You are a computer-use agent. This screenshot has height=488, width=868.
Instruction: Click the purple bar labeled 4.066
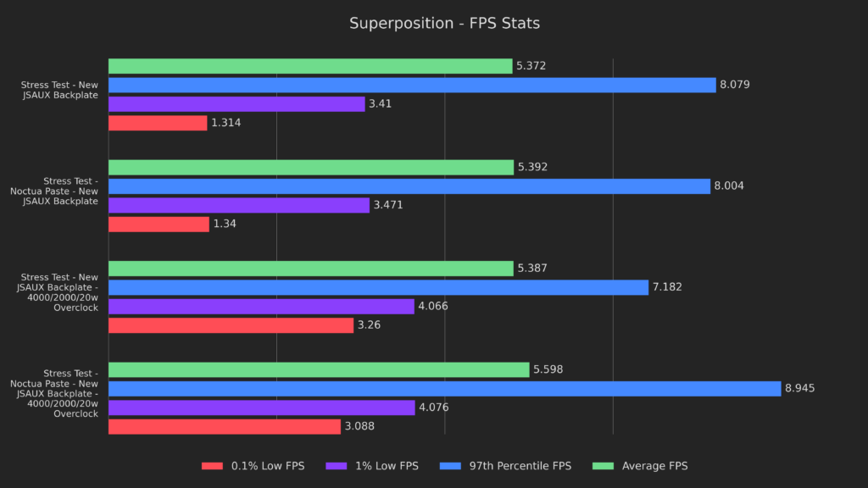pyautogui.click(x=261, y=307)
